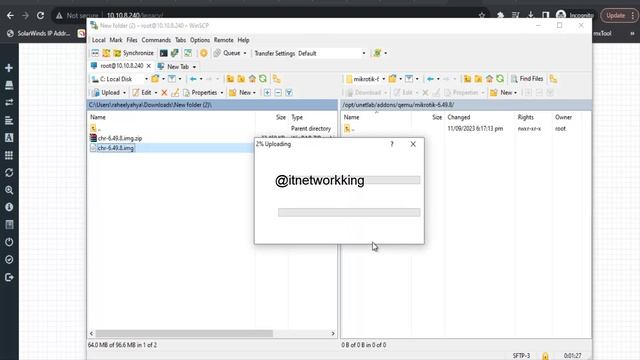Expand the local Properties dropdown arrow
640x360 pixels.
[222, 93]
